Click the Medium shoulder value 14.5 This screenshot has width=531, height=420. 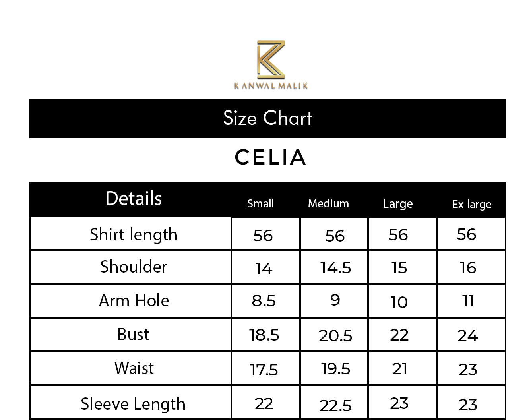(x=335, y=268)
